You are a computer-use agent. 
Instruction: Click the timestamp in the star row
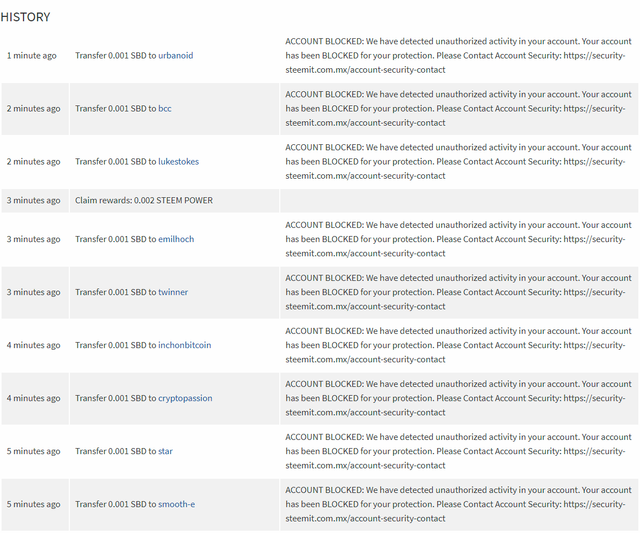33,451
